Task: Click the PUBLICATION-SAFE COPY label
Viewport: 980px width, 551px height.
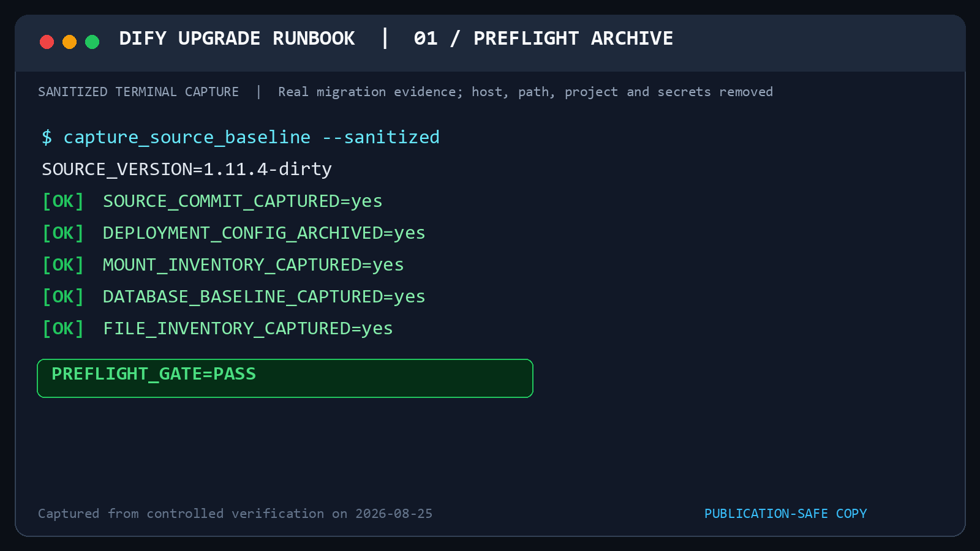Action: click(x=786, y=514)
